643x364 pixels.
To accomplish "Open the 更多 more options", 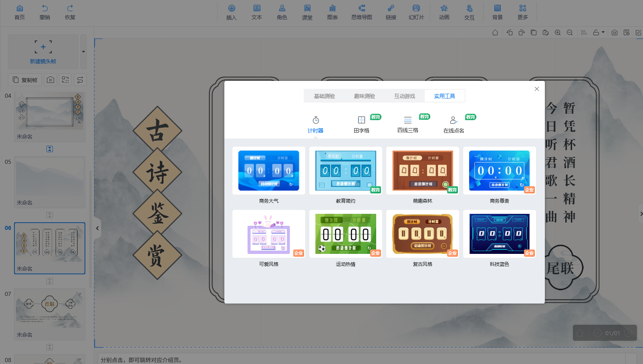I will tap(523, 12).
